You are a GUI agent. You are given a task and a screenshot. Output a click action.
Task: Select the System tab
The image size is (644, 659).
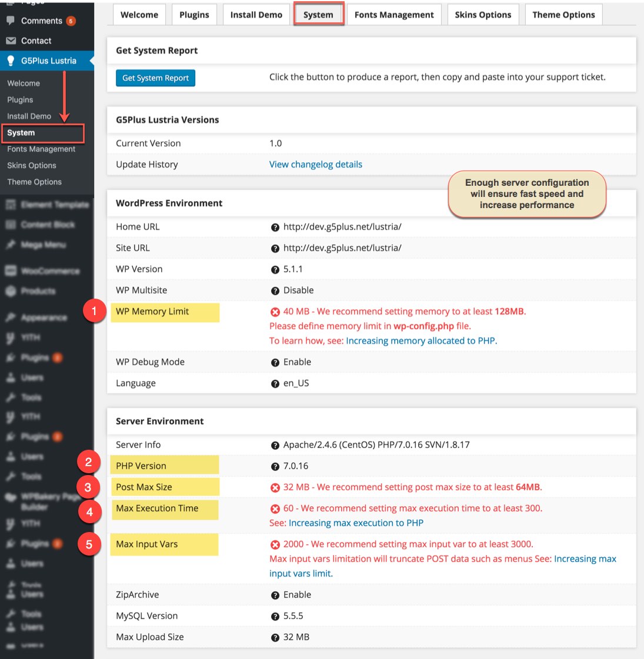(318, 15)
